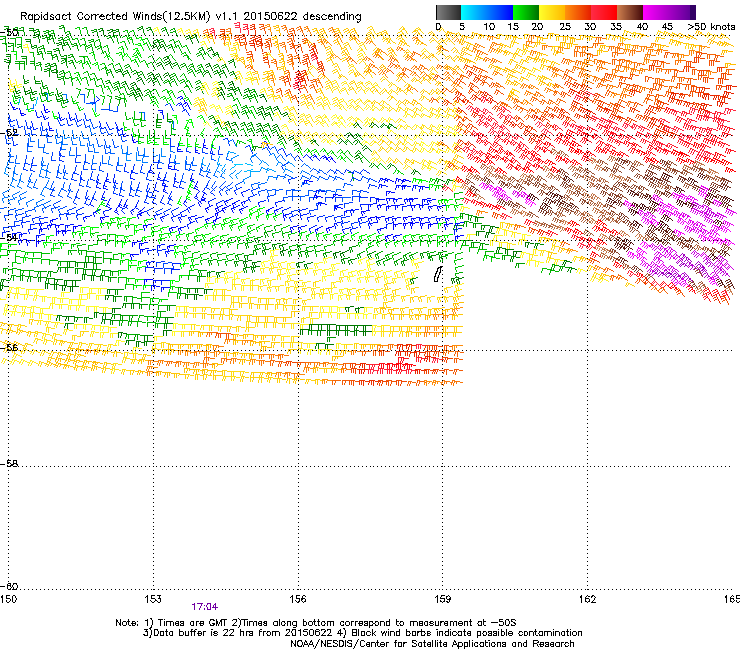Click latitude label '-52' on left axis
The height and width of the screenshot is (650, 740).
(9, 132)
